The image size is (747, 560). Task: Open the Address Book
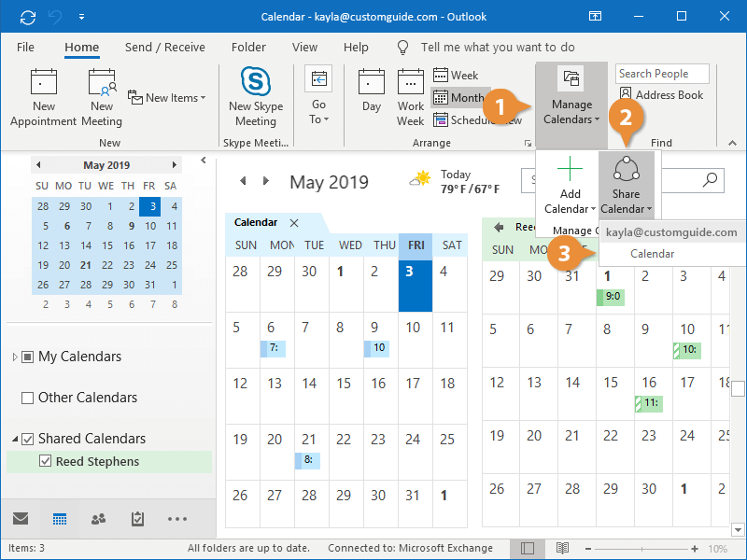coord(662,94)
